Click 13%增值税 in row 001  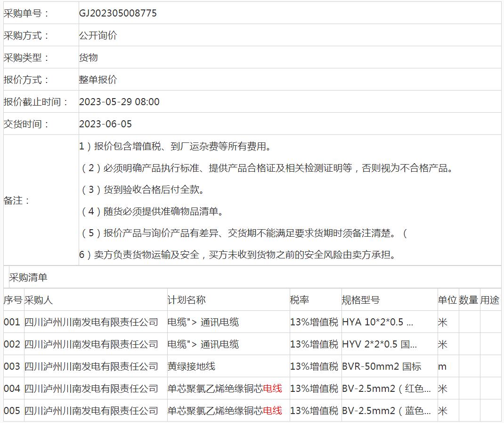[314, 322]
